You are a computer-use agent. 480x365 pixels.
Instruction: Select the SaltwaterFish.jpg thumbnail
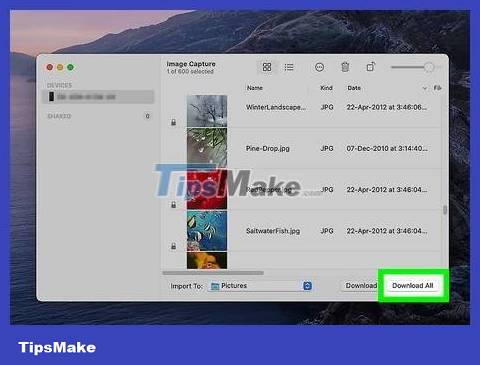(x=207, y=231)
